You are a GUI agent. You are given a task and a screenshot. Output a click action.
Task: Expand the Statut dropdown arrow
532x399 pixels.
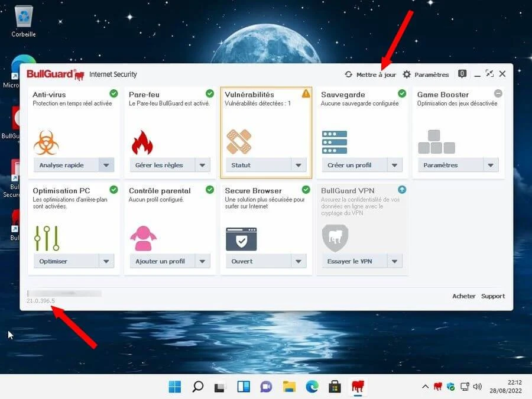(299, 166)
